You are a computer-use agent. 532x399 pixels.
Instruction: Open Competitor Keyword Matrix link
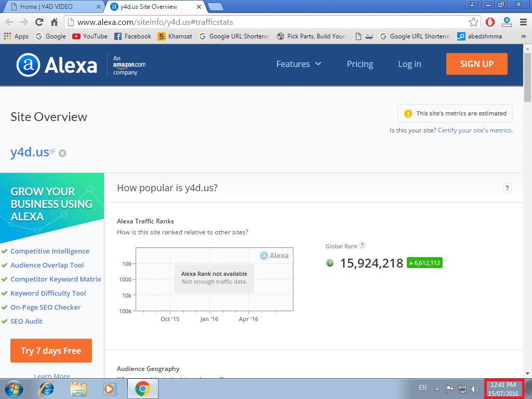[56, 279]
